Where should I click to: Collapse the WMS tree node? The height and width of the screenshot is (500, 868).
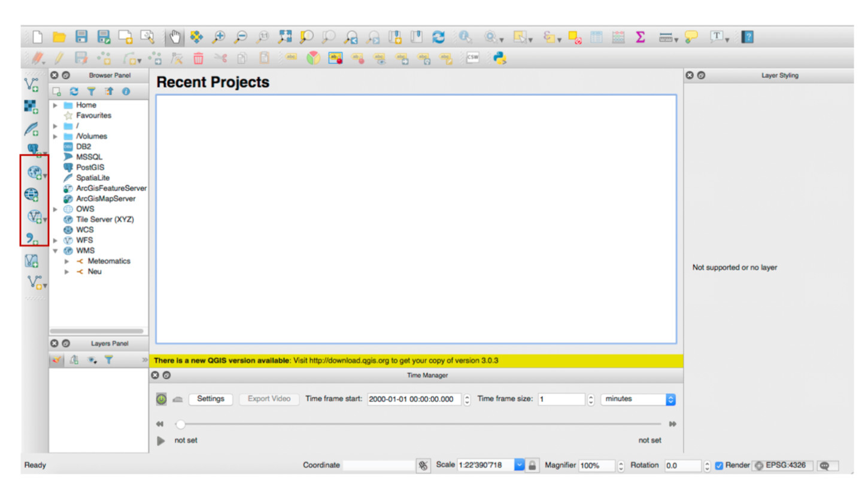coord(55,251)
